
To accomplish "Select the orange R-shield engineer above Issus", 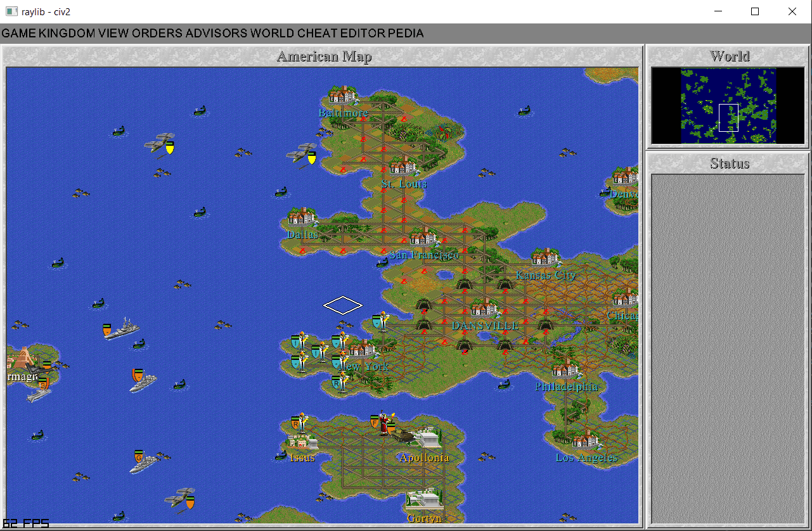I will pyautogui.click(x=300, y=422).
